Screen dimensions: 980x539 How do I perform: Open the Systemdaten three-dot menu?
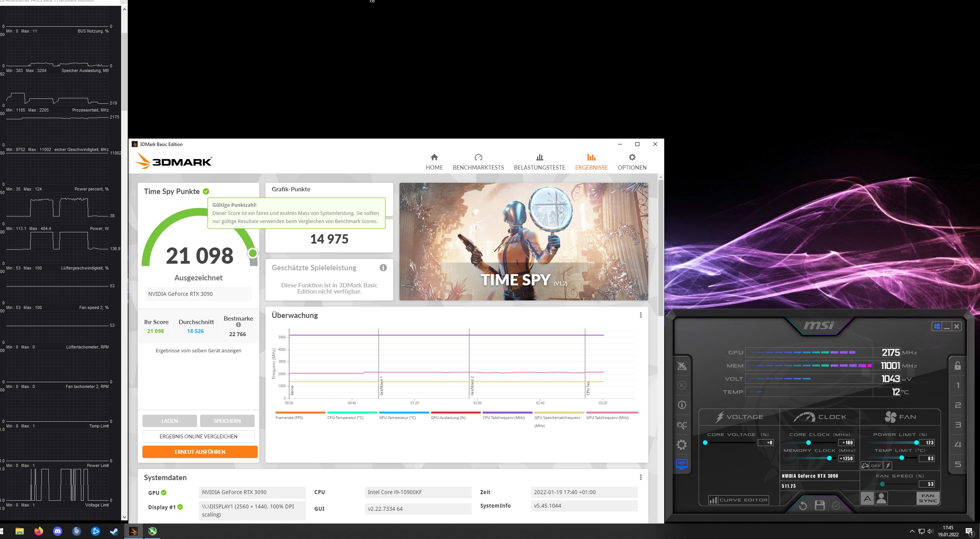click(x=641, y=477)
